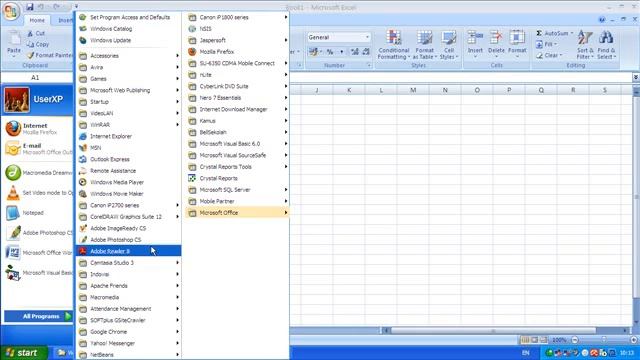Switch to the Home ribbon tab
This screenshot has height=360, width=640.
pos(37,20)
